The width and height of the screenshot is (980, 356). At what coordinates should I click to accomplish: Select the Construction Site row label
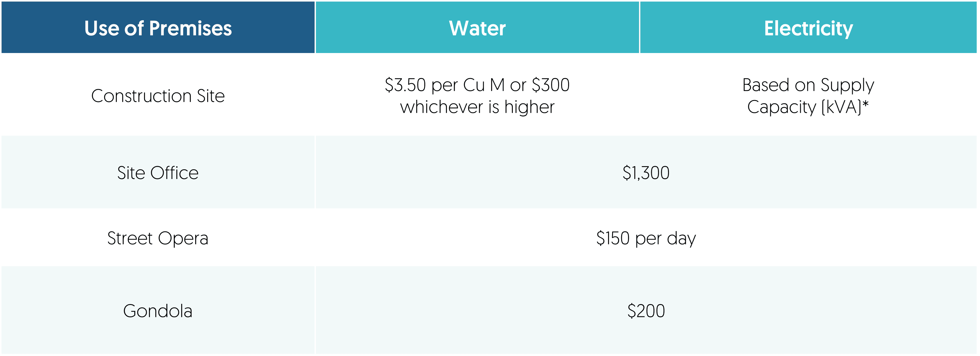click(x=158, y=96)
